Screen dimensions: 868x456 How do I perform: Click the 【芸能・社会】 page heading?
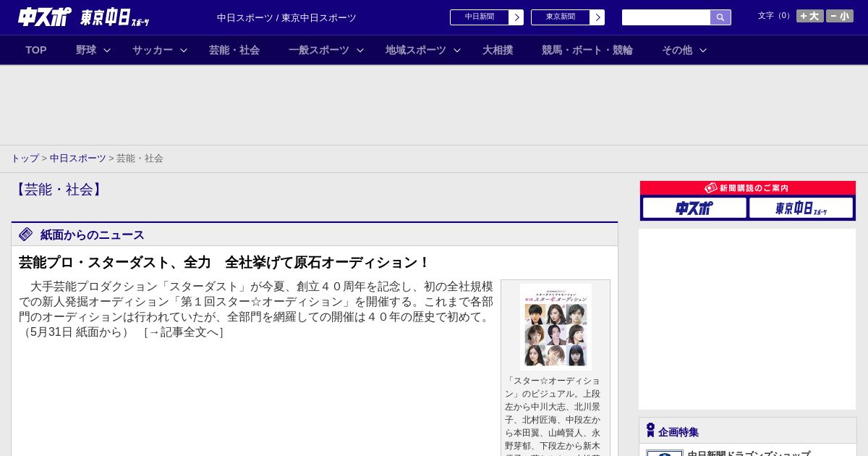59,190
